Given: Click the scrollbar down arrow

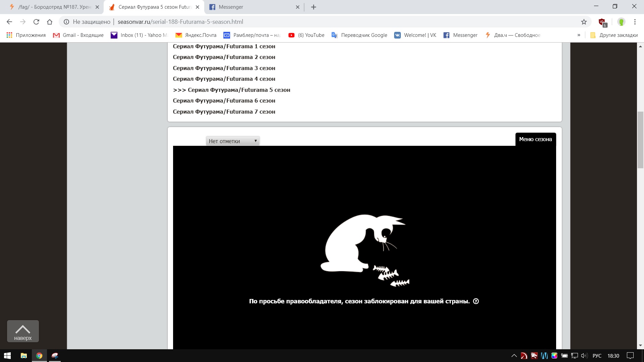Looking at the screenshot, I should click(640, 345).
